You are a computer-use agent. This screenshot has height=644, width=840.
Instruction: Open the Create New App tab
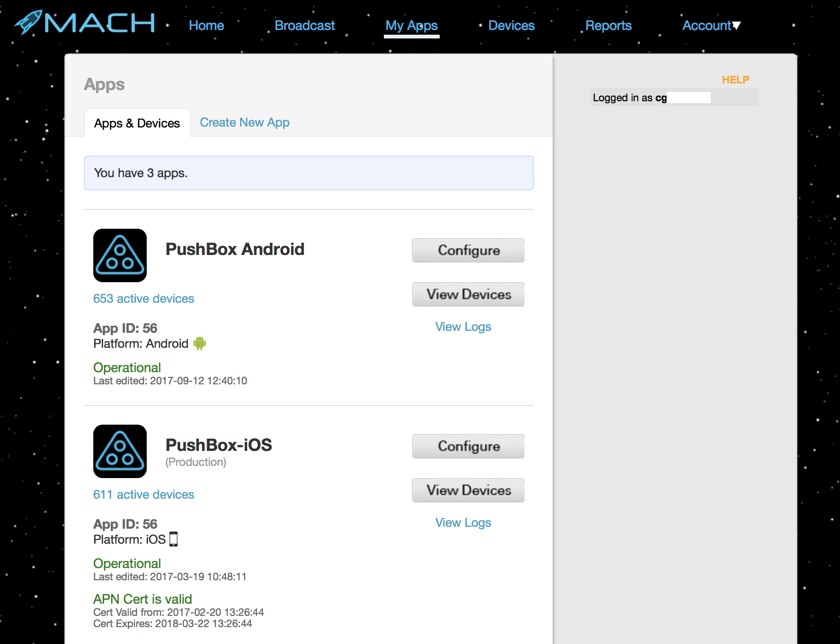click(245, 122)
